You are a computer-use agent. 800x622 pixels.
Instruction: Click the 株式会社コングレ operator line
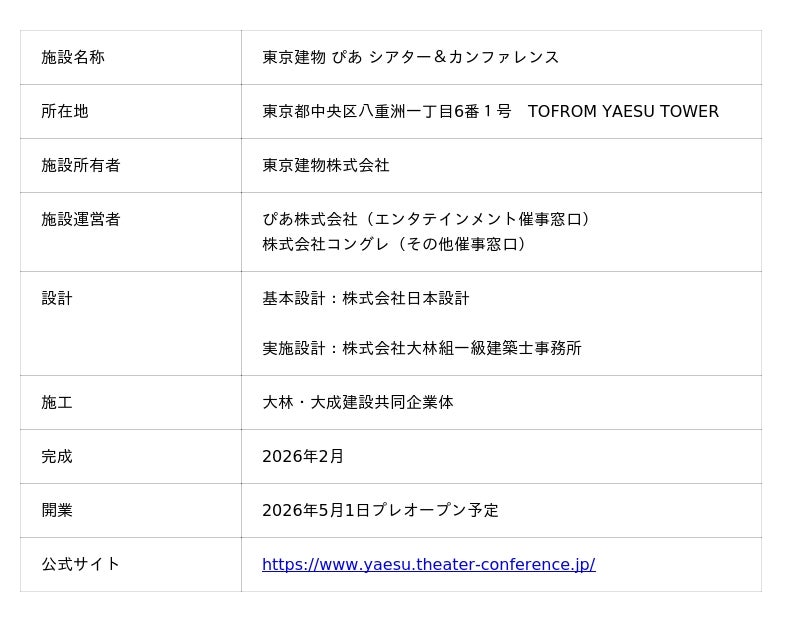click(x=394, y=244)
